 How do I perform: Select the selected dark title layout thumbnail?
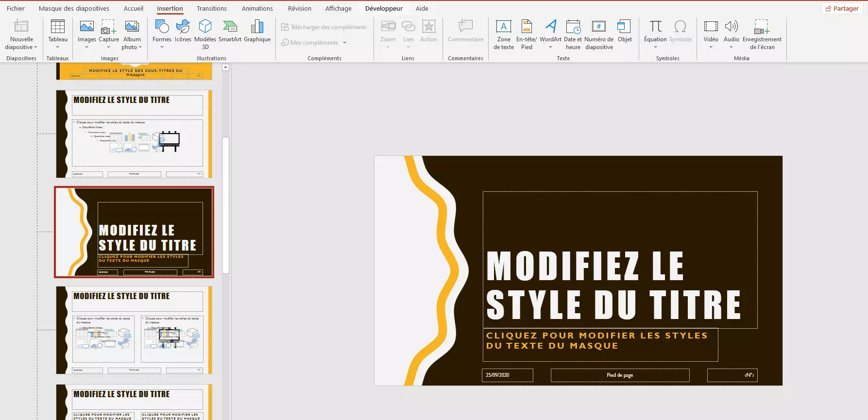(134, 232)
